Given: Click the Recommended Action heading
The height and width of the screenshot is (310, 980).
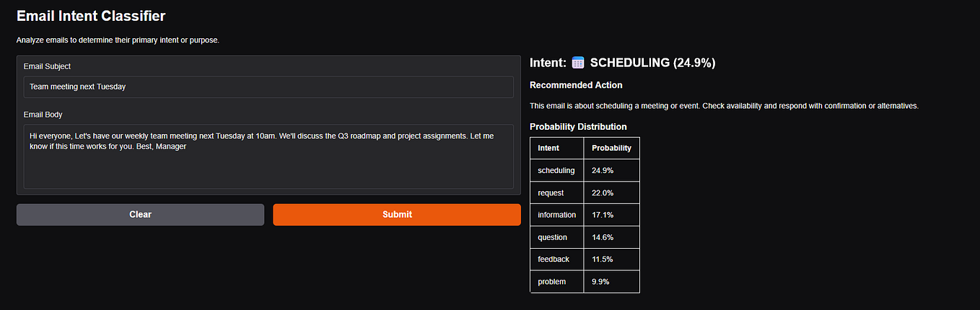Looking at the screenshot, I should pyautogui.click(x=576, y=85).
